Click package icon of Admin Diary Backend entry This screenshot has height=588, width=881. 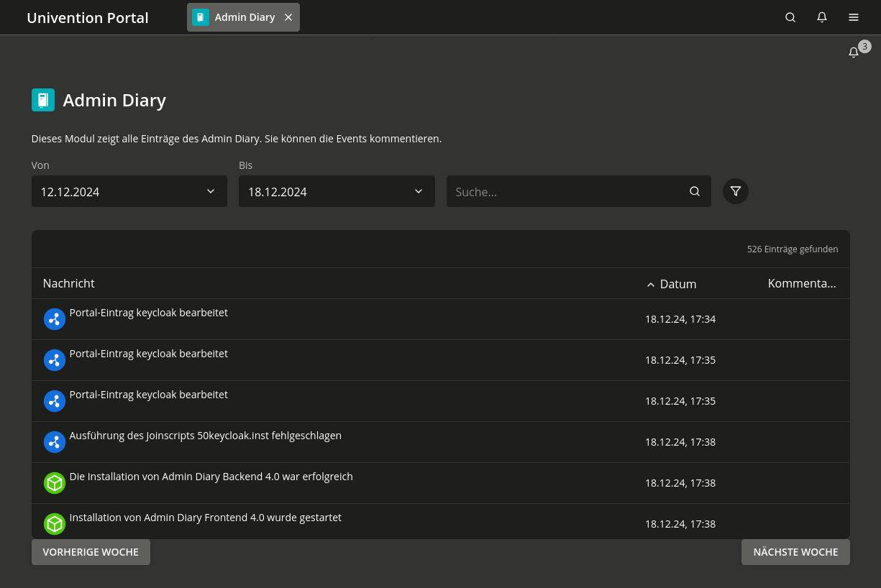click(55, 483)
